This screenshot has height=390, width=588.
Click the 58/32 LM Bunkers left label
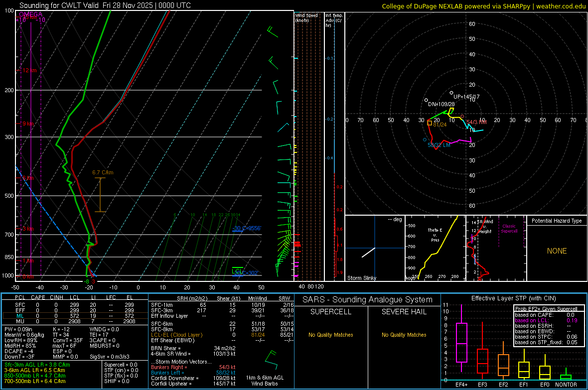(x=439, y=145)
